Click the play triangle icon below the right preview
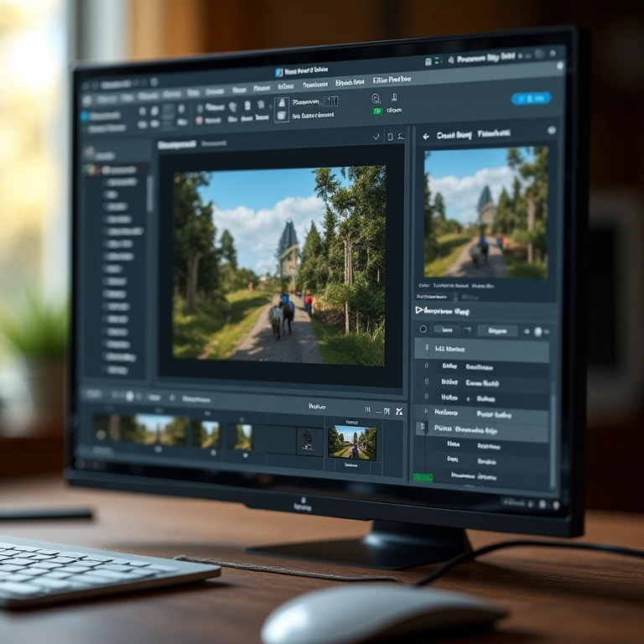Viewport: 644px width, 644px height. tap(419, 310)
